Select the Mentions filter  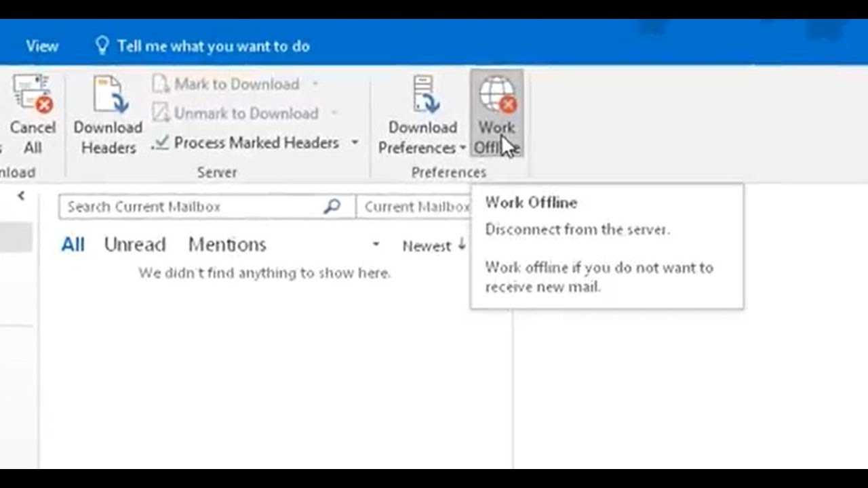[x=227, y=245]
